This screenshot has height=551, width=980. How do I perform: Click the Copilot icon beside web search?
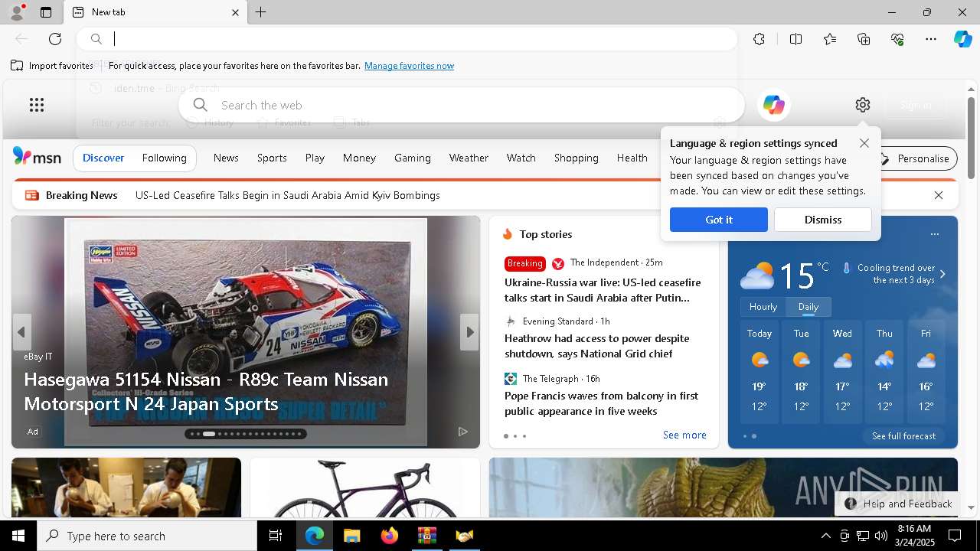point(773,105)
